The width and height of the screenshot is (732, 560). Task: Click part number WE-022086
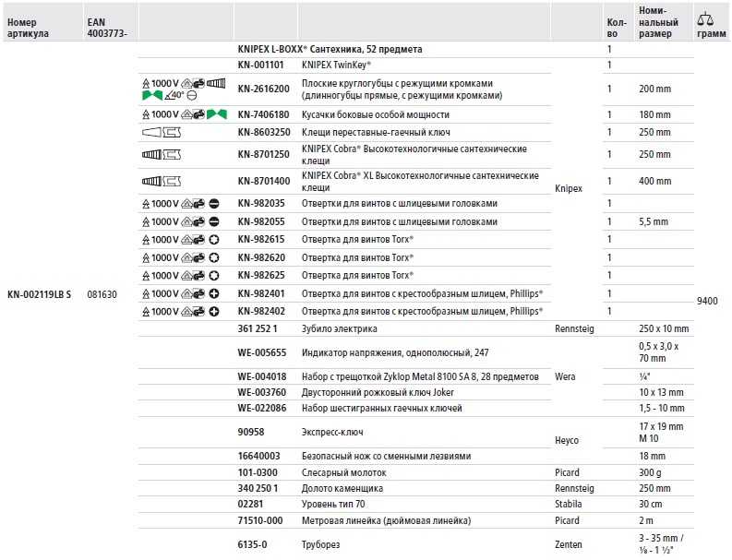[x=262, y=408]
